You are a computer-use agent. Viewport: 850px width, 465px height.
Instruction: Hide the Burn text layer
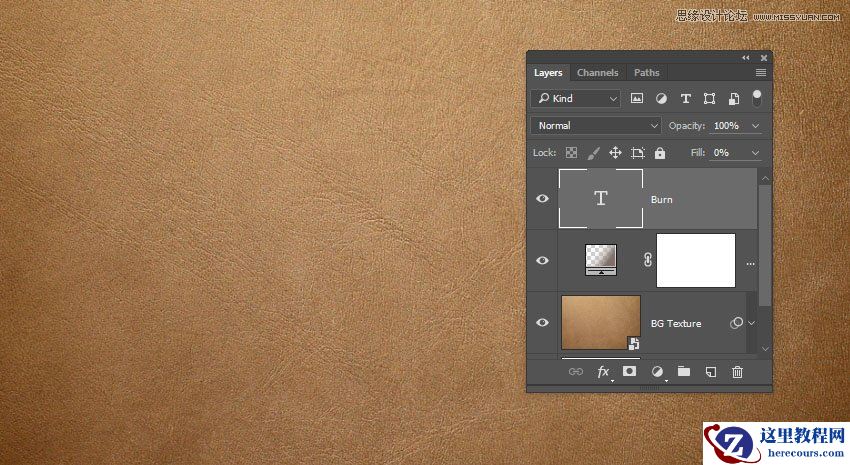coord(542,198)
